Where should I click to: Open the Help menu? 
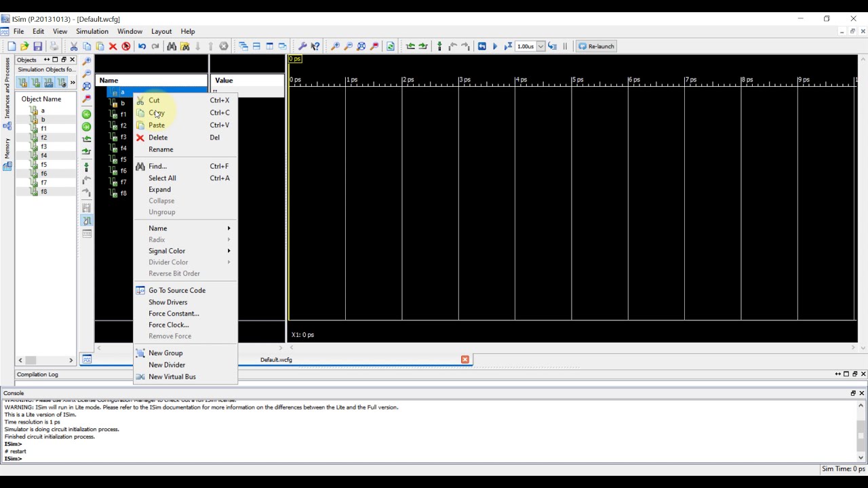point(188,31)
